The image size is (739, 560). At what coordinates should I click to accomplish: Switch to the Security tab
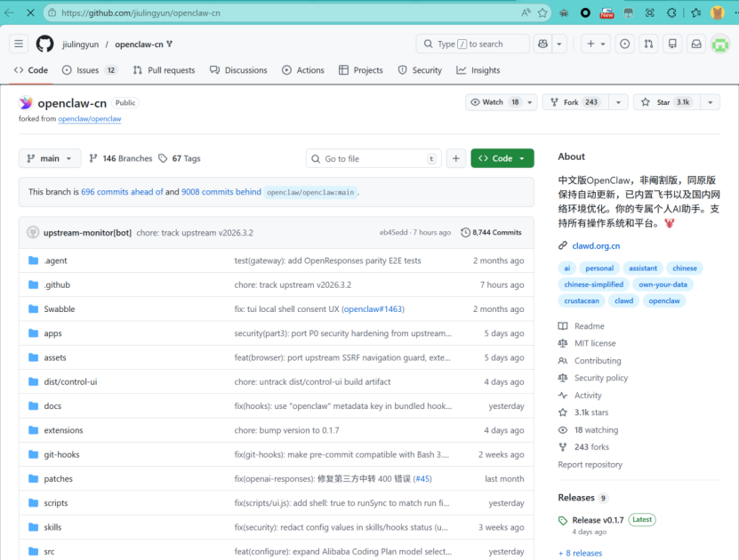pyautogui.click(x=420, y=70)
